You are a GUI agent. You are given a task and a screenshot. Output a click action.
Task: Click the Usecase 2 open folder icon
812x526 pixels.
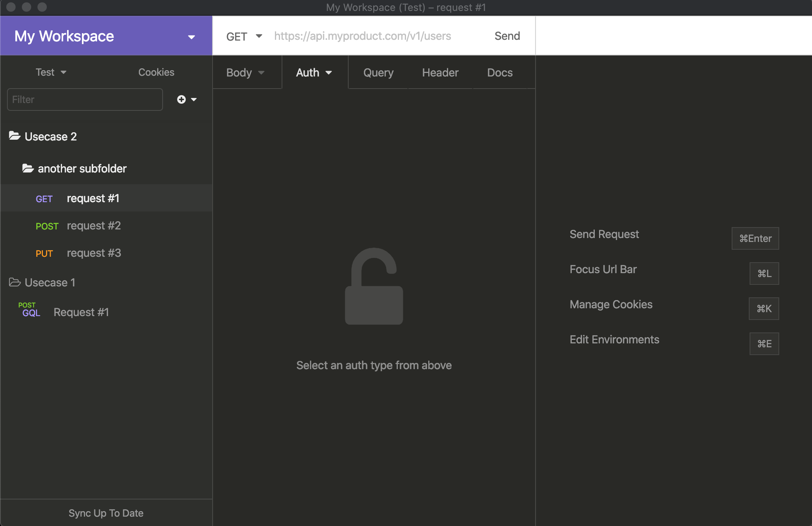coord(15,136)
